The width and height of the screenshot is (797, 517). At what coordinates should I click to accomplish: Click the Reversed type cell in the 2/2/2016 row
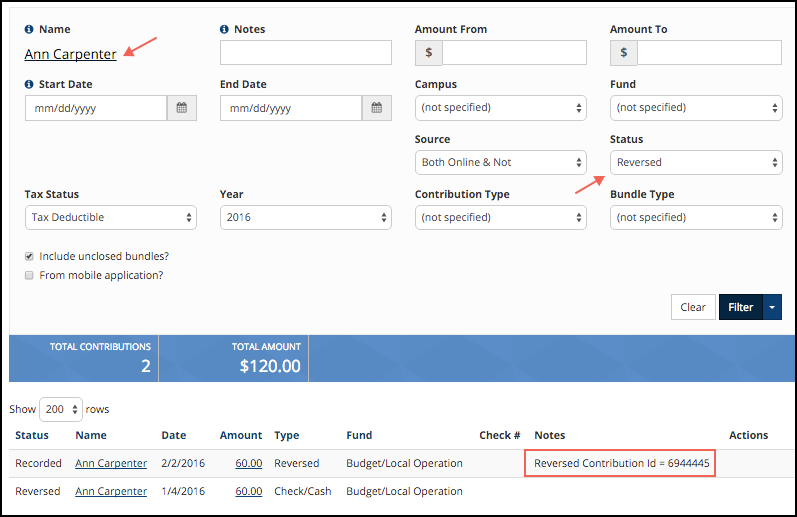click(297, 463)
